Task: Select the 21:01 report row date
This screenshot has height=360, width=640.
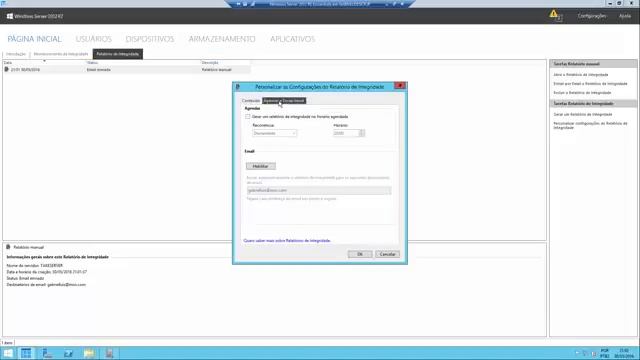Action: [x=25, y=70]
